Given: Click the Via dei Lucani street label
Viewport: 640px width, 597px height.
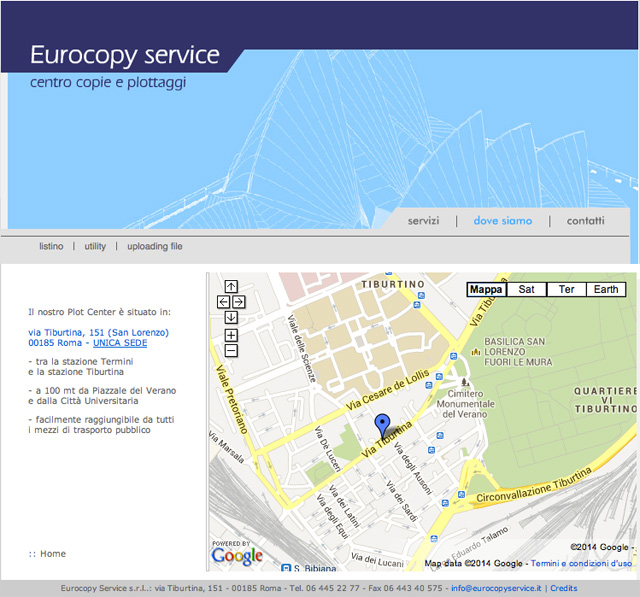Looking at the screenshot, I should tap(377, 560).
